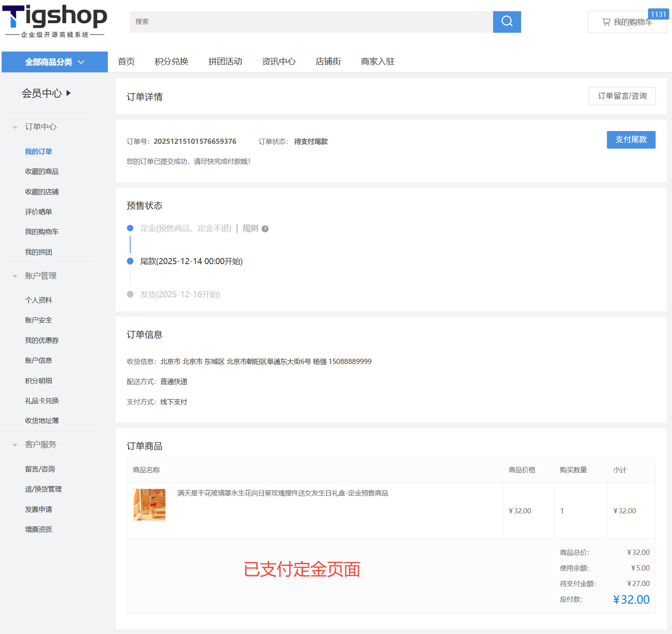Collapse the 客户服务 sidebar section
The height and width of the screenshot is (634, 672).
(15, 445)
